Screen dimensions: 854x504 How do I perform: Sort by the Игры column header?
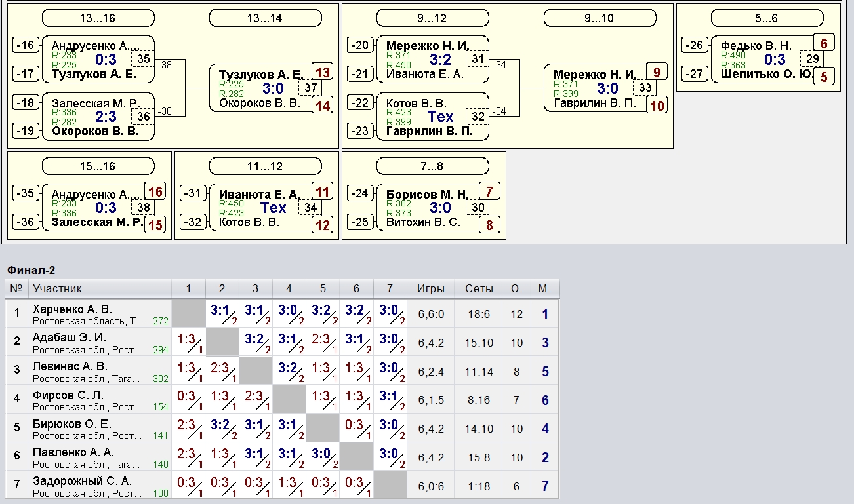tap(430, 288)
